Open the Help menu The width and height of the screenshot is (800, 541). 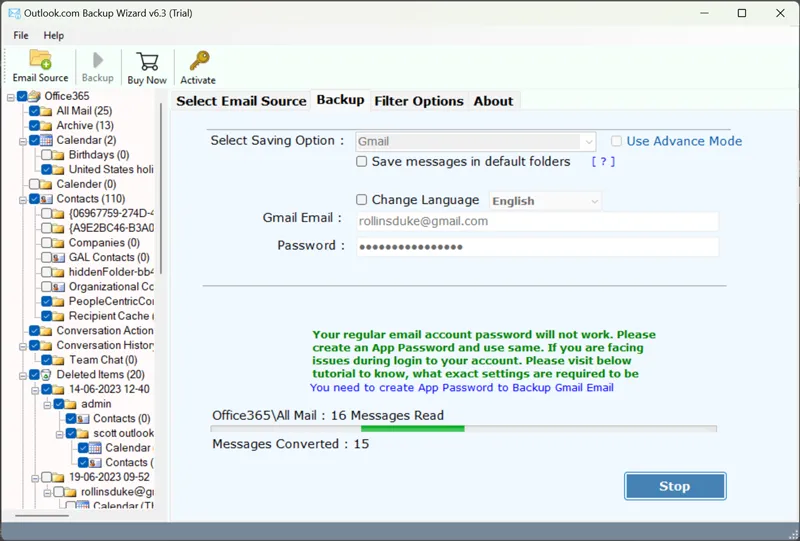pos(54,35)
